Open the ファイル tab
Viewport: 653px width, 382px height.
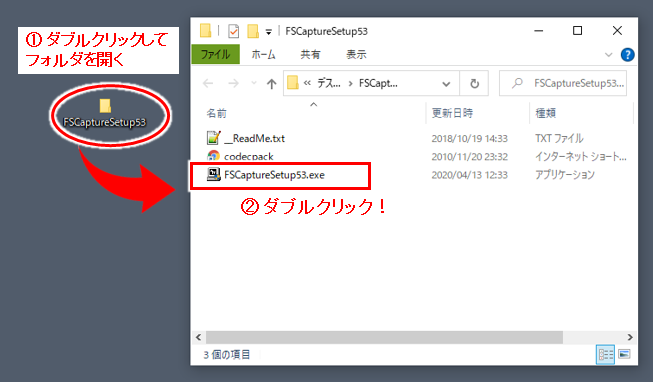215,55
